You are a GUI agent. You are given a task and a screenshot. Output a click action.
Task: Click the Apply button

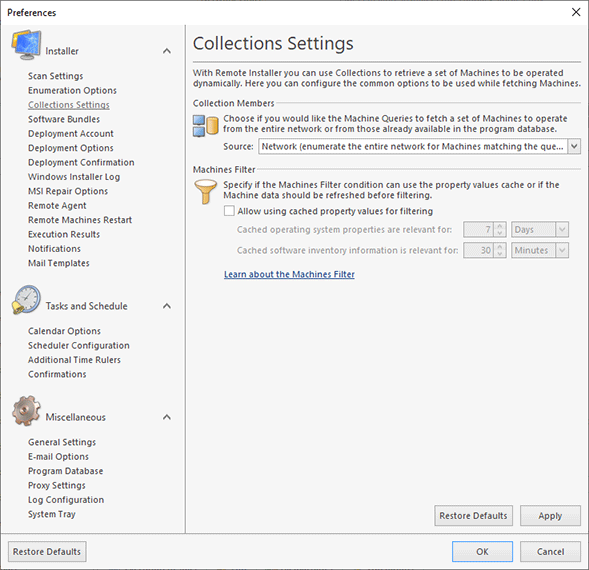(x=550, y=516)
